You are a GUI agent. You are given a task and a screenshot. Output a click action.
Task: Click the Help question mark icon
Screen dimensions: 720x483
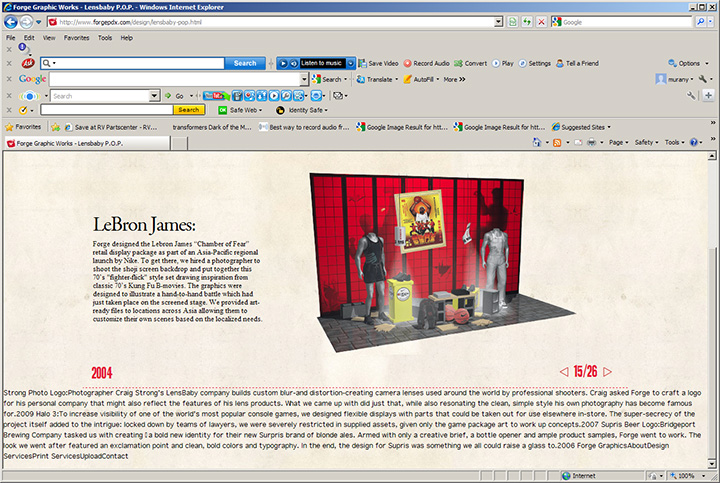click(693, 142)
